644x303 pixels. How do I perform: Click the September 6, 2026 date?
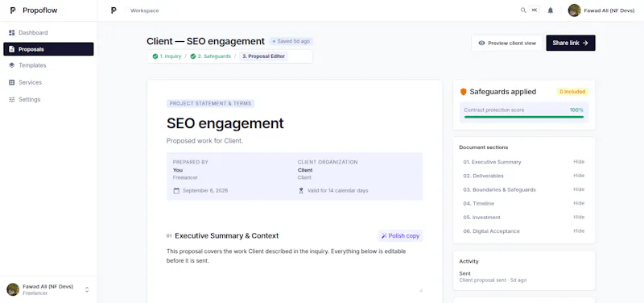205,191
